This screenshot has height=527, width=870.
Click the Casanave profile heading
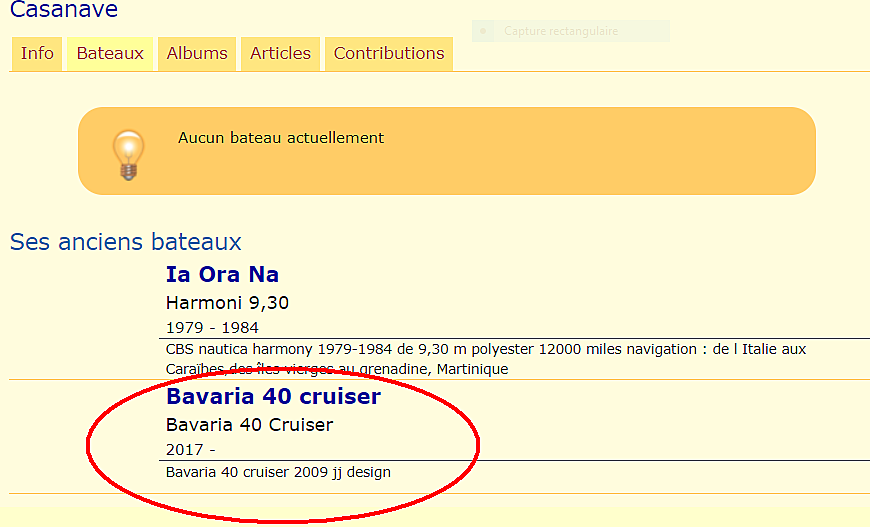pyautogui.click(x=64, y=9)
